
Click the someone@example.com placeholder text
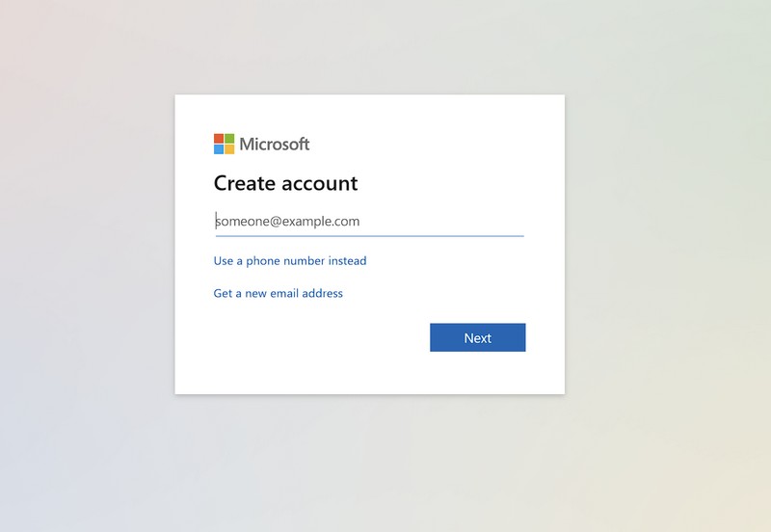(287, 221)
